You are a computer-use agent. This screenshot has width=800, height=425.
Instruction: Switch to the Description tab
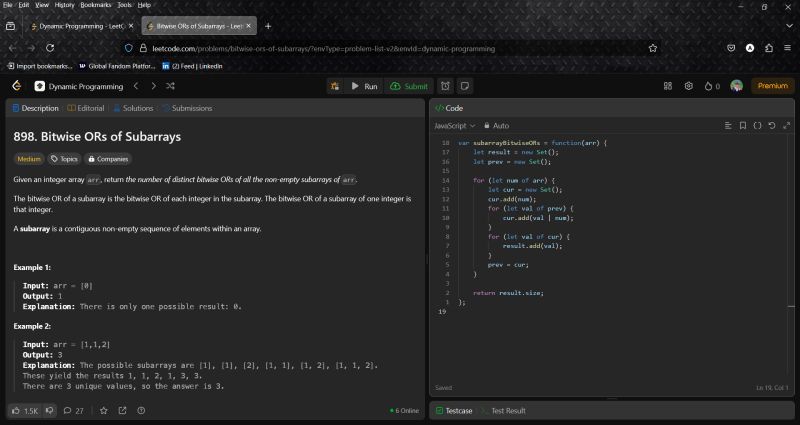coord(35,108)
